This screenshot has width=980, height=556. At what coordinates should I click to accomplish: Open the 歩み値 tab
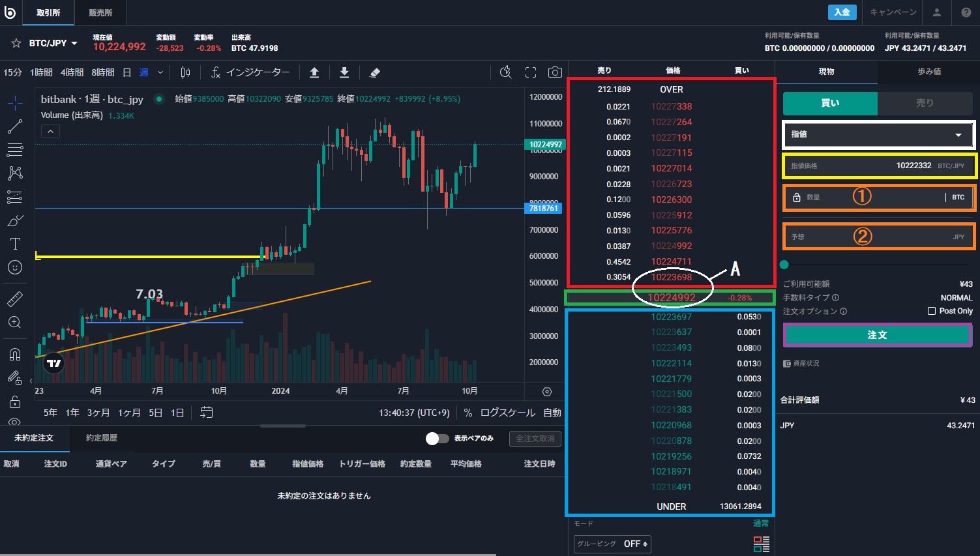(928, 72)
